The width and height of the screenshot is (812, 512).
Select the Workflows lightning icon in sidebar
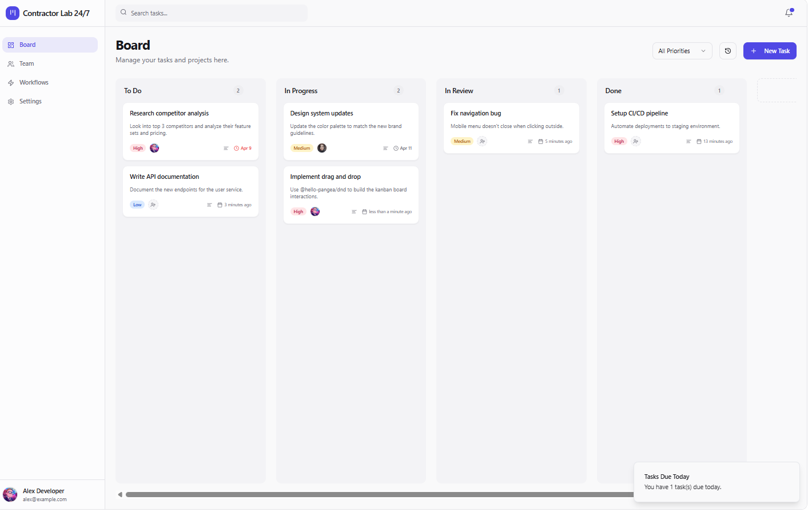11,82
